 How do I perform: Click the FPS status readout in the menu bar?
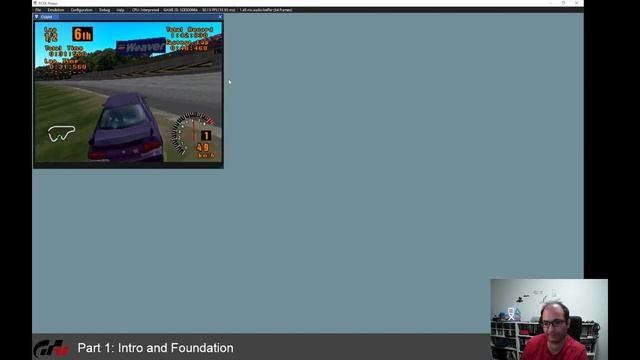click(219, 10)
